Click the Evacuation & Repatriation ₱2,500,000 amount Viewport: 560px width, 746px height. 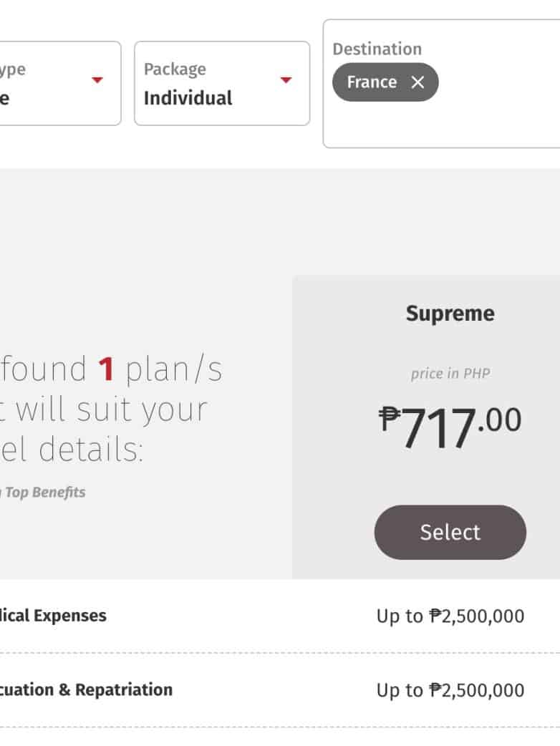click(450, 691)
